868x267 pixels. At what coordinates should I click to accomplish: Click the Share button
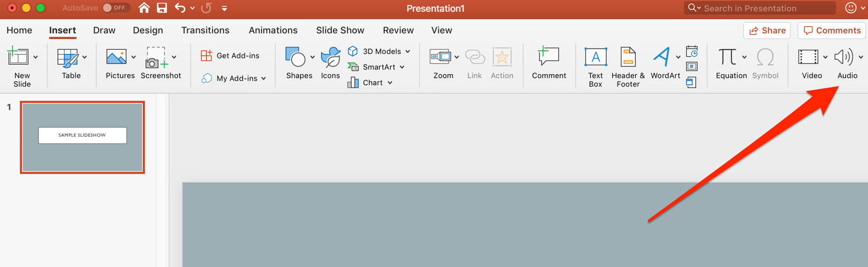pos(767,30)
